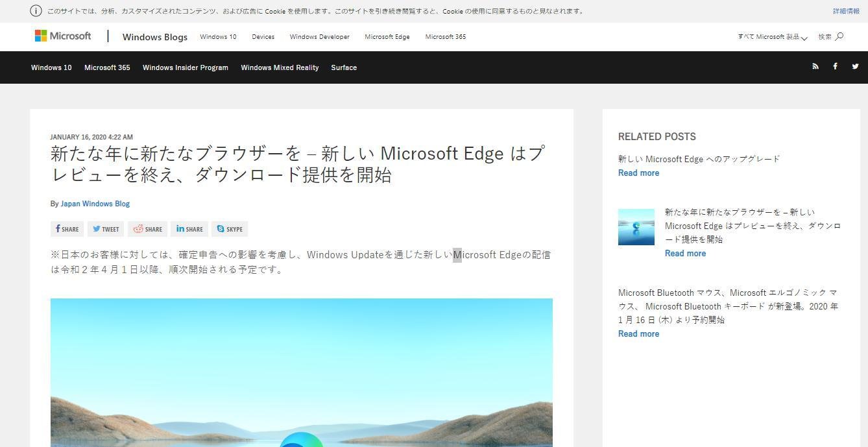
Task: Open Windows Insider Program menu item
Action: click(x=186, y=67)
